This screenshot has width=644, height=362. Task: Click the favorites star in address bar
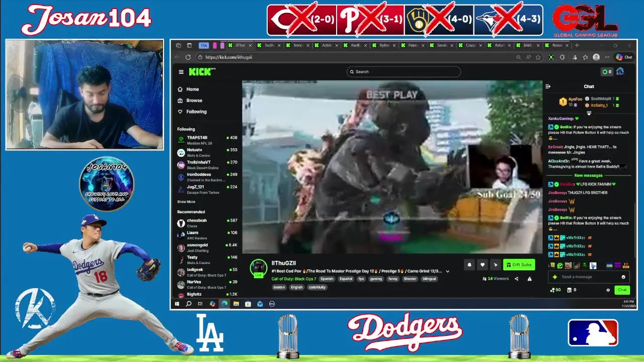[538, 57]
